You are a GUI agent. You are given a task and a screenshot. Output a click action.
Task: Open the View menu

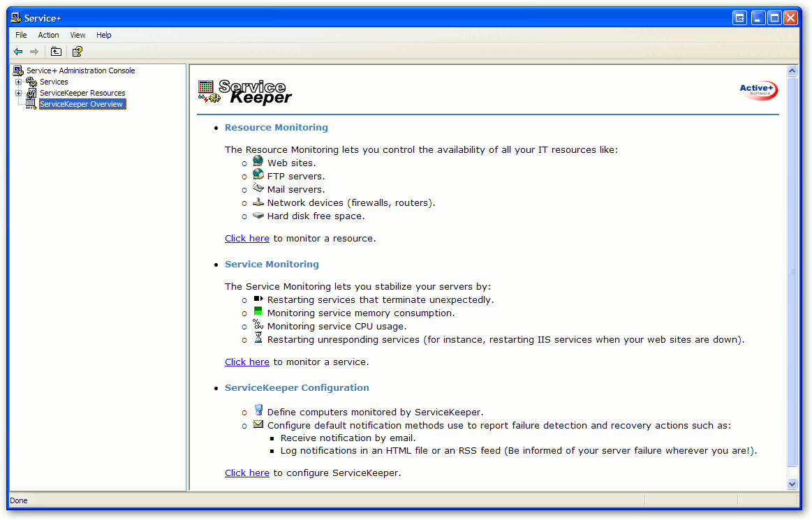click(77, 35)
